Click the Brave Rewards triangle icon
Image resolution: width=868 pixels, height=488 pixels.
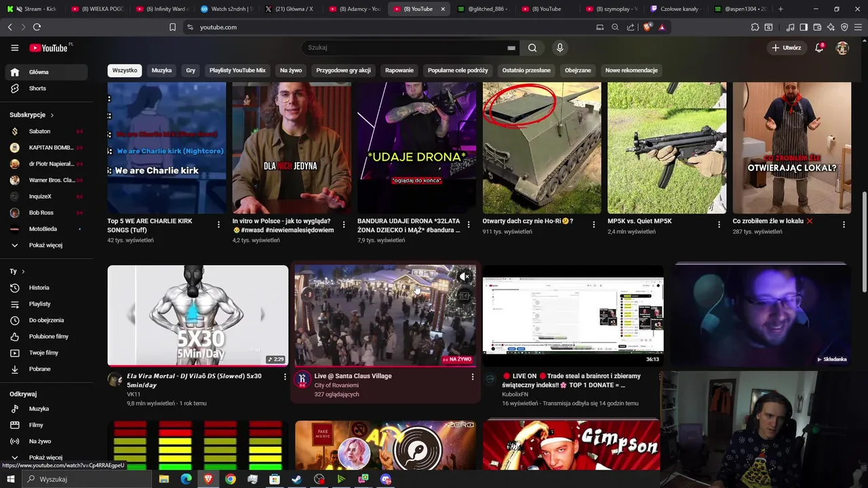click(x=661, y=27)
